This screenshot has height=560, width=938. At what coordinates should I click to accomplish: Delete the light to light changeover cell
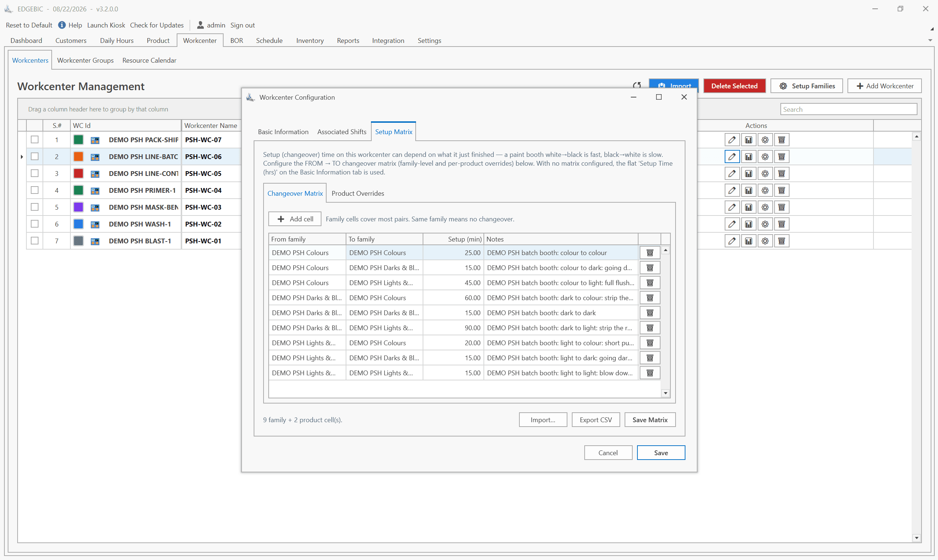click(650, 373)
